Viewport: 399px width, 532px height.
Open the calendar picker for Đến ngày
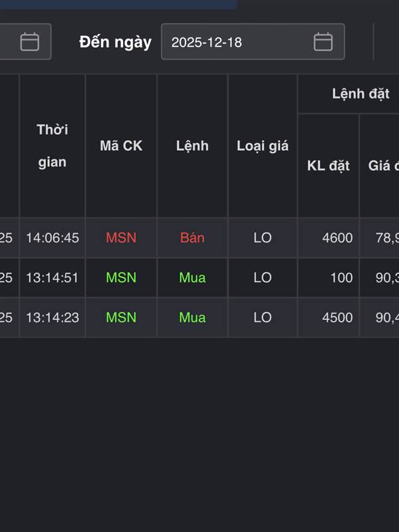(x=323, y=42)
